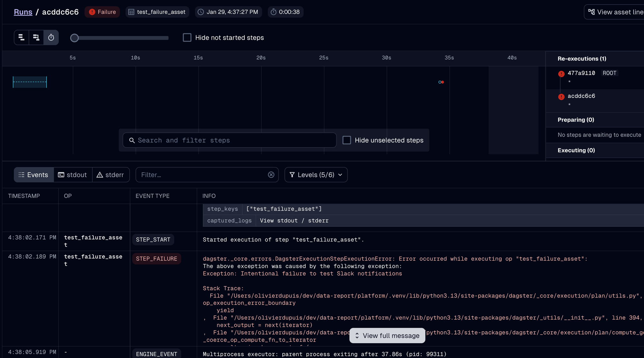
Task: Open View stdout / stderr captured logs link
Action: [x=294, y=221]
